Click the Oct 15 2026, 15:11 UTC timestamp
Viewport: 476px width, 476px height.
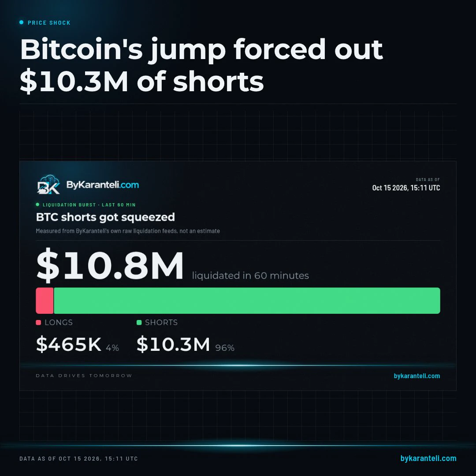[x=406, y=188]
